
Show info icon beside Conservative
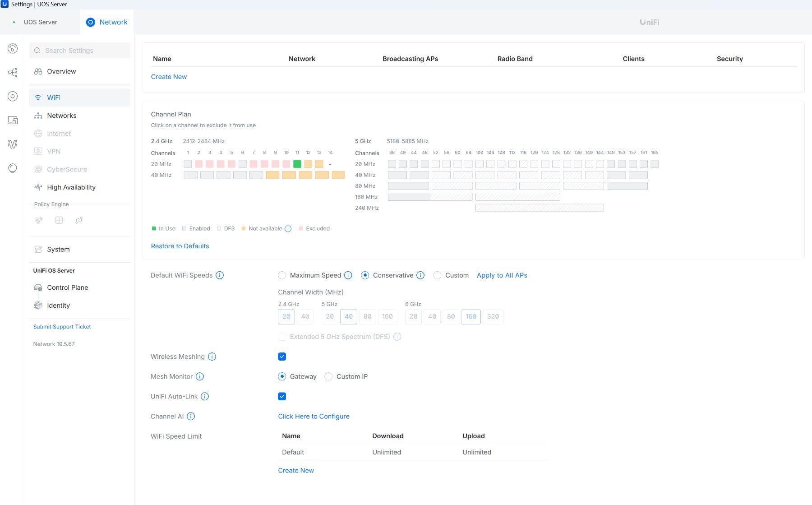tap(420, 275)
